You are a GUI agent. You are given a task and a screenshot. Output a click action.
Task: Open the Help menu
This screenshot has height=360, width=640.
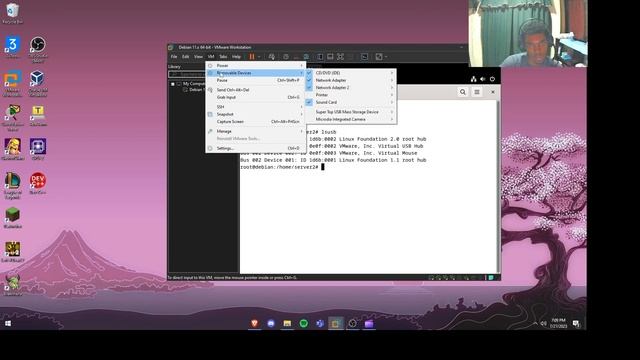(x=236, y=57)
